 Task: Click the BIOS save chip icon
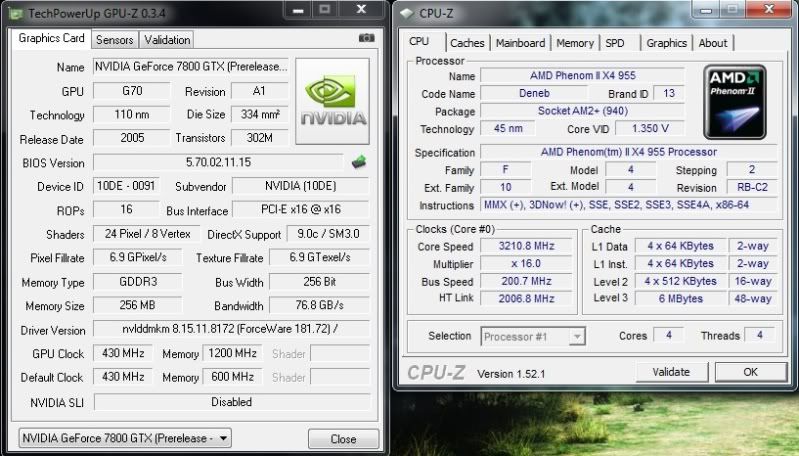click(359, 162)
